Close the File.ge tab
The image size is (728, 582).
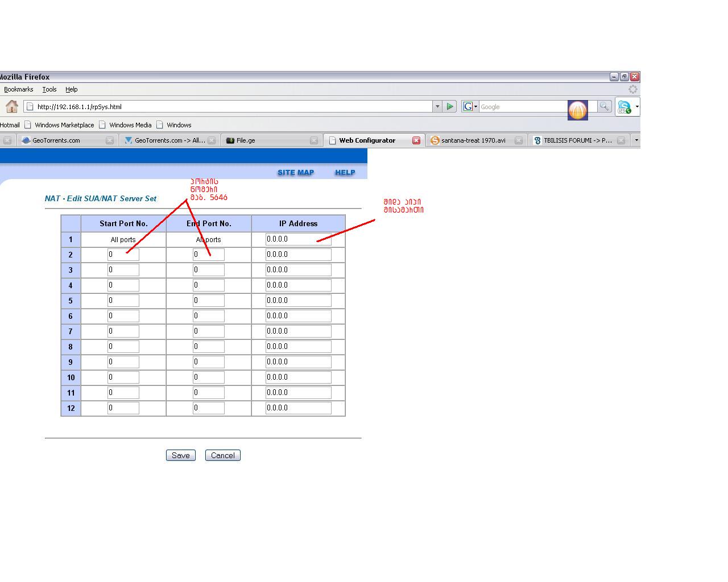click(314, 140)
